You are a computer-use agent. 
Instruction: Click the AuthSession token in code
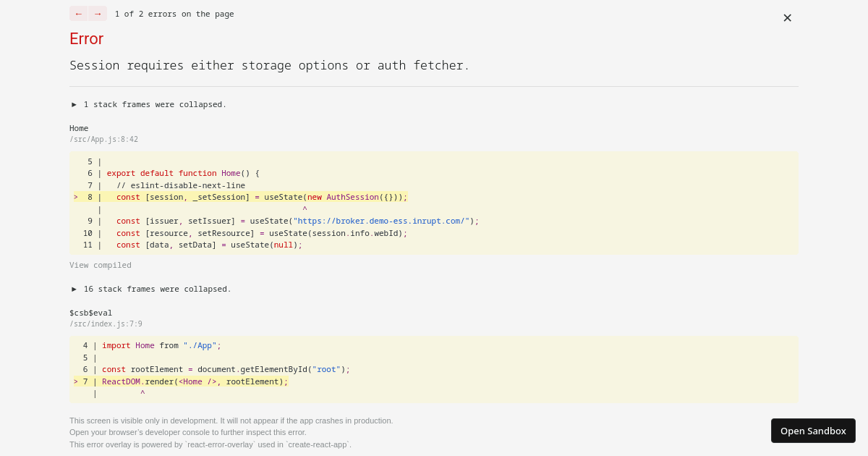(x=351, y=196)
